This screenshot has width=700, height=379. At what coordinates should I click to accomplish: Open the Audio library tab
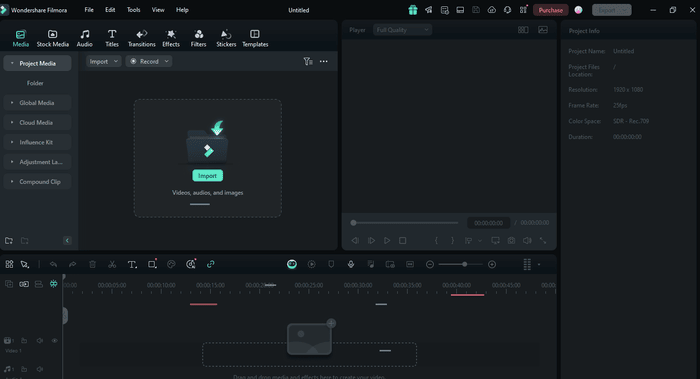pyautogui.click(x=84, y=38)
